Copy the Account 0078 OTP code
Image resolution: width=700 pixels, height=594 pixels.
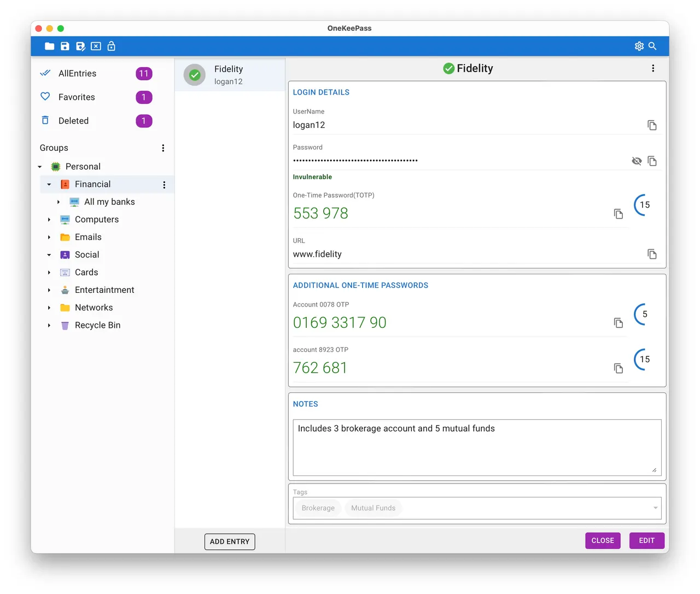618,323
